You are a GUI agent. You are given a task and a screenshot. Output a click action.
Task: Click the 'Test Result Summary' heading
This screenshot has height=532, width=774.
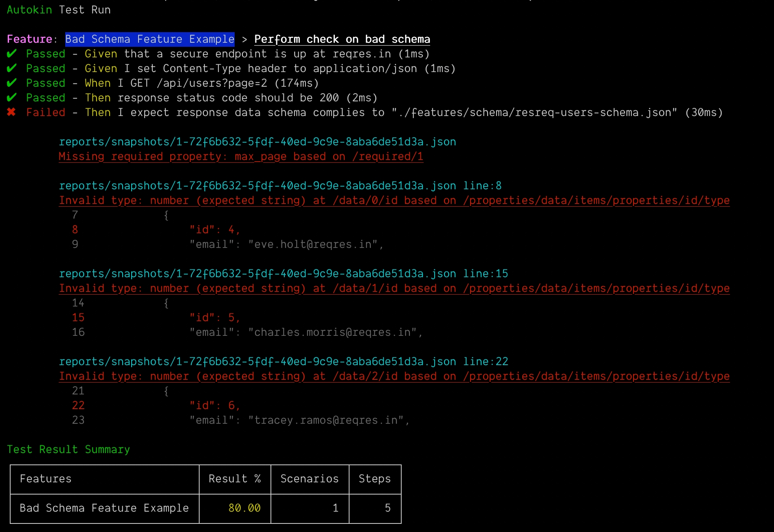click(x=68, y=450)
